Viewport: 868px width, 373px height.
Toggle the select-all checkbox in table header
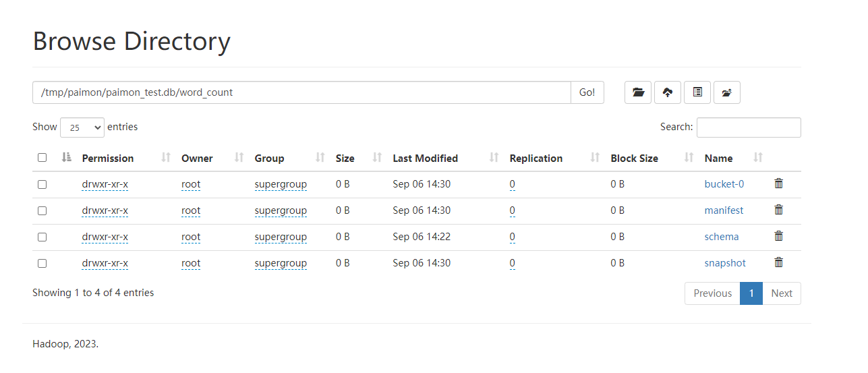[x=42, y=158]
